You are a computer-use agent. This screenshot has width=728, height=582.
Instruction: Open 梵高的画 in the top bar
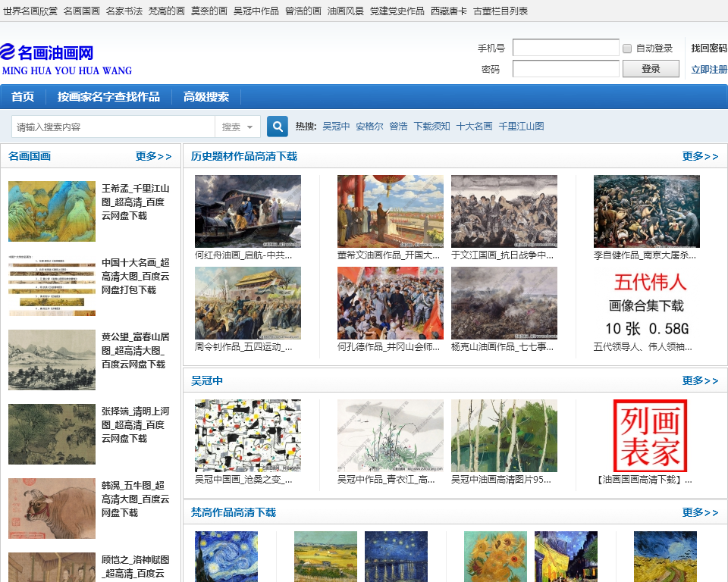[x=167, y=11]
